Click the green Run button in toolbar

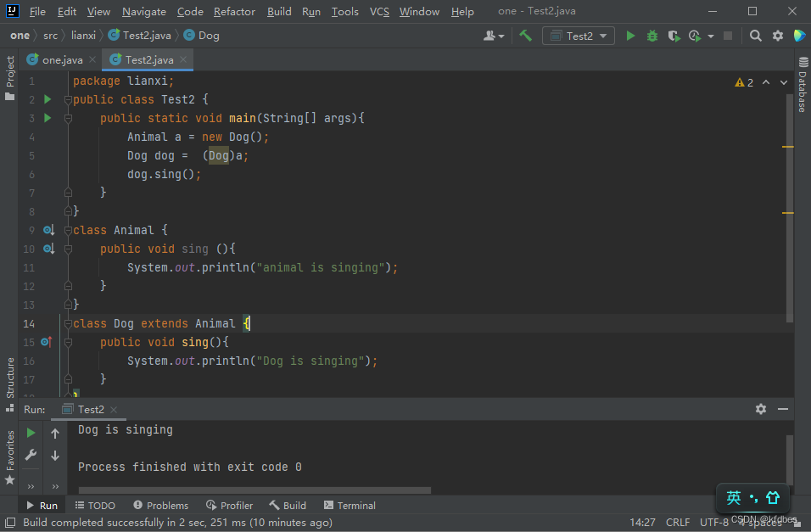pos(630,36)
